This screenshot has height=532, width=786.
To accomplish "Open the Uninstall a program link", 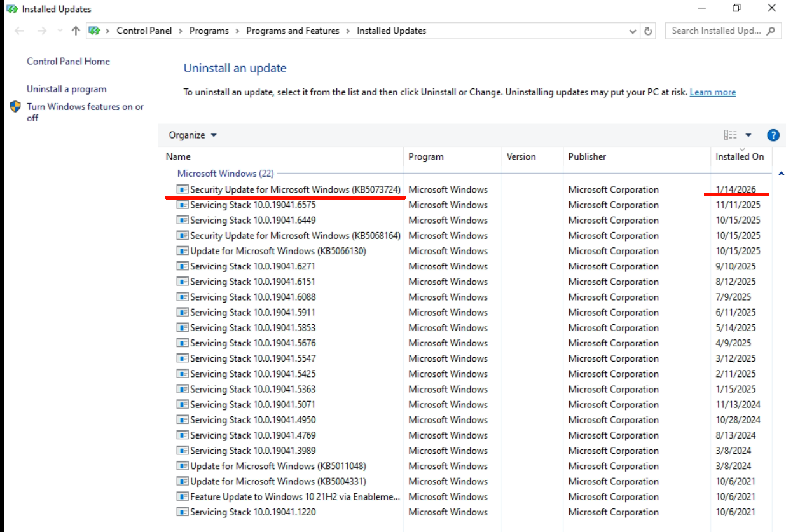I will 67,89.
